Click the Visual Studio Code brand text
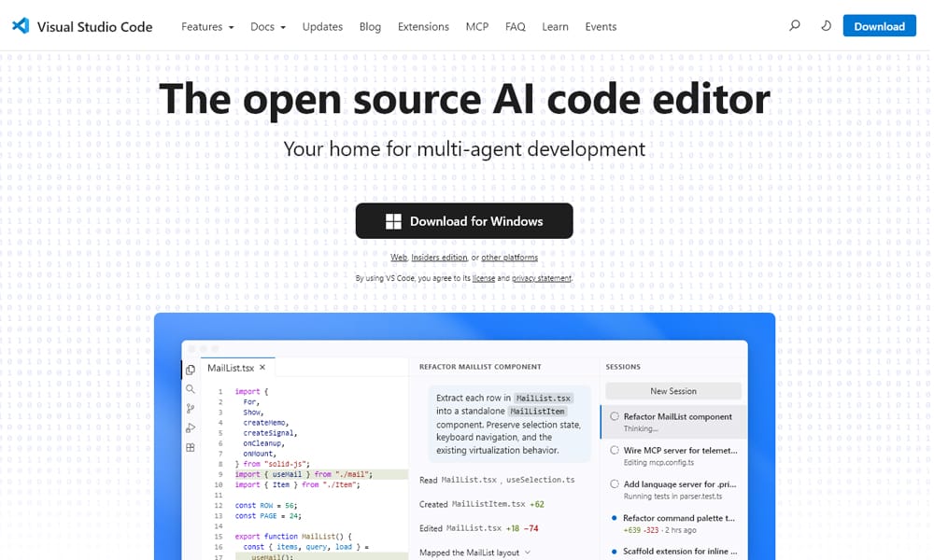Screen dimensions: 934x560 (94, 27)
